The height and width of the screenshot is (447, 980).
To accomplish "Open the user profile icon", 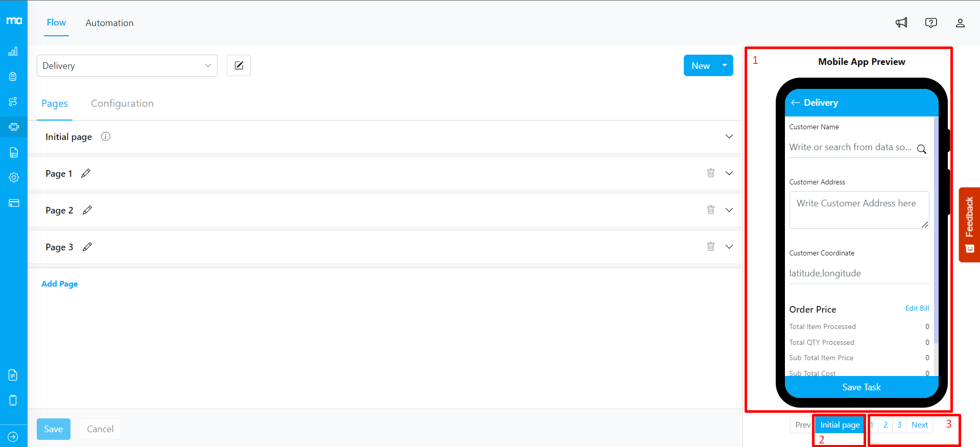I will click(x=960, y=23).
